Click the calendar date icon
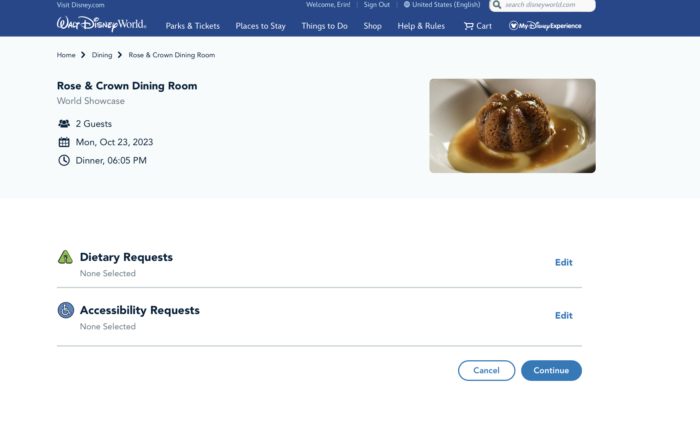 tap(64, 142)
